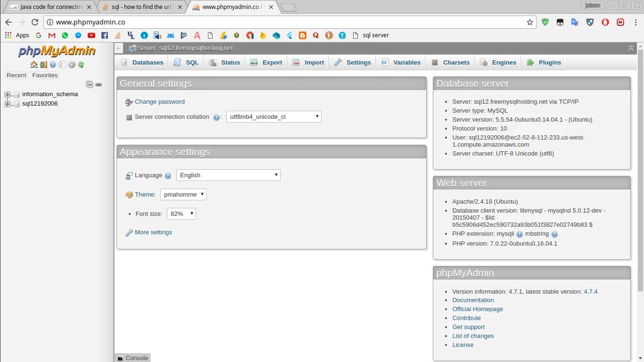The width and height of the screenshot is (644, 362).
Task: Open the Console bar at bottom
Action: (x=132, y=358)
